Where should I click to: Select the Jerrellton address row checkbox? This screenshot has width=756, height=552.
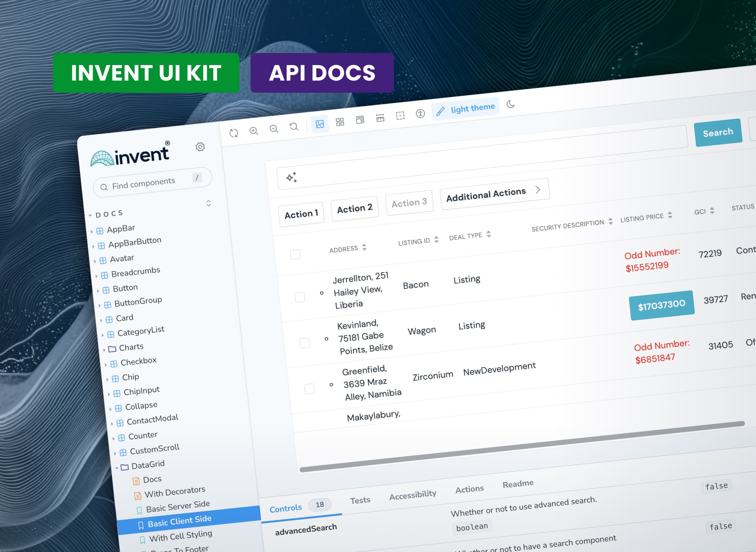300,297
